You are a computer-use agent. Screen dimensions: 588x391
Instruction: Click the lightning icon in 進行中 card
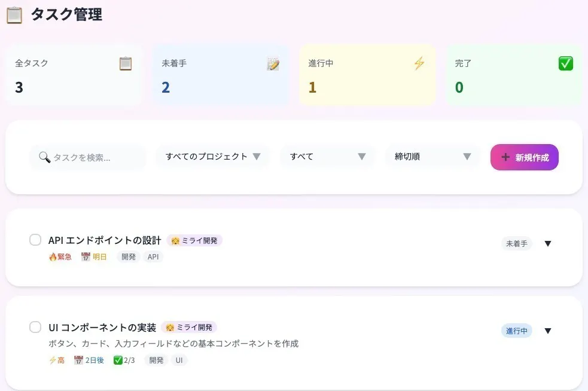(419, 63)
